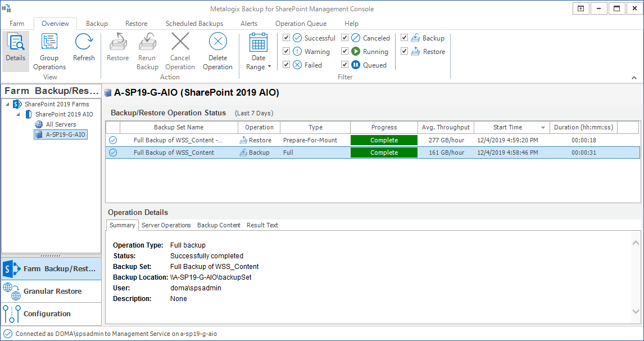This screenshot has width=644, height=341.
Task: Click the Rerun Backup icon
Action: tap(147, 42)
